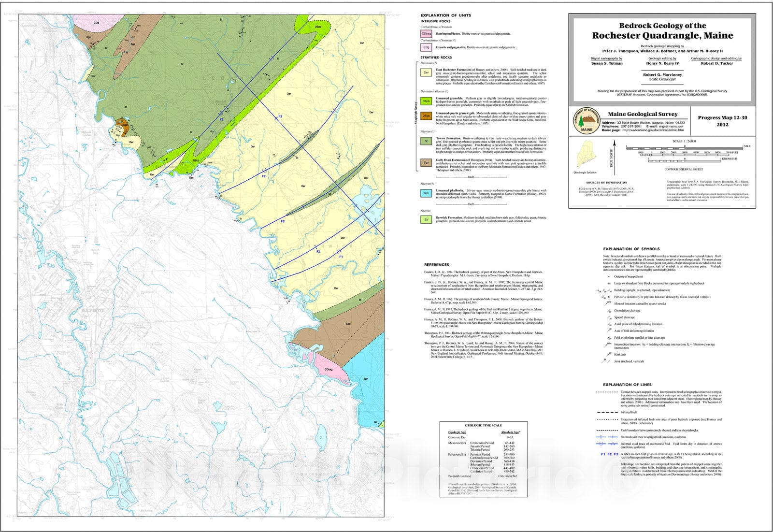Click the 'Towow Formation' description

coord(491,145)
